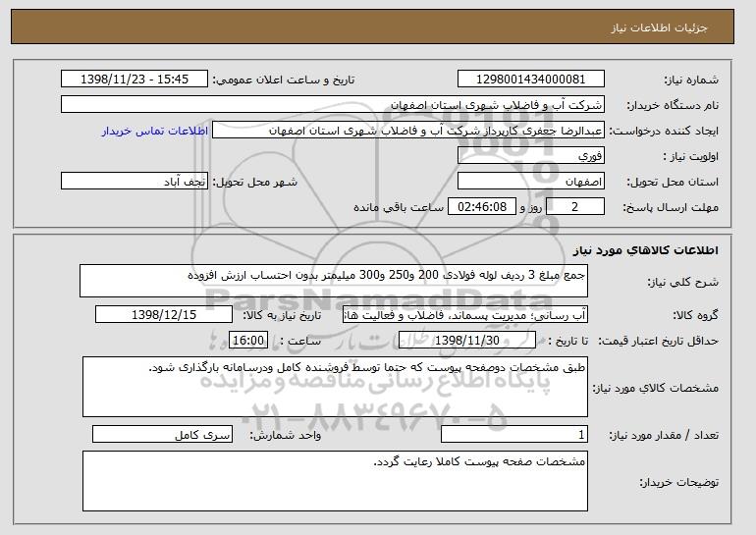
Task: Click the label نام دستگاه خریدار
Action: [674, 106]
